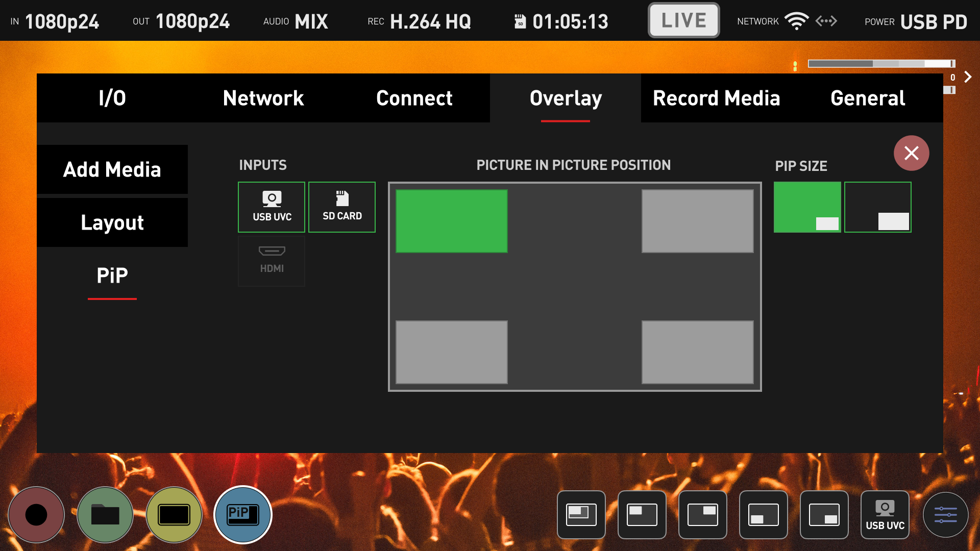Image resolution: width=980 pixels, height=551 pixels.
Task: Tap the Wi-Fi network status icon
Action: coord(797,21)
